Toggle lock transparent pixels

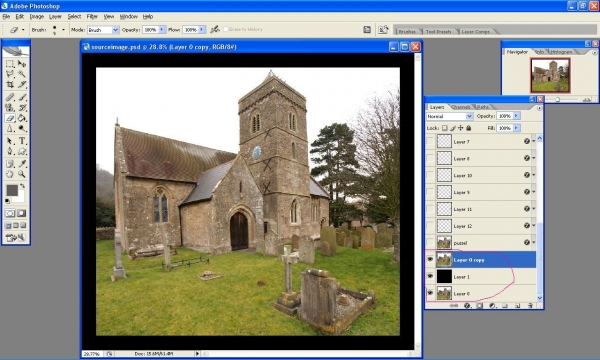pyautogui.click(x=445, y=128)
